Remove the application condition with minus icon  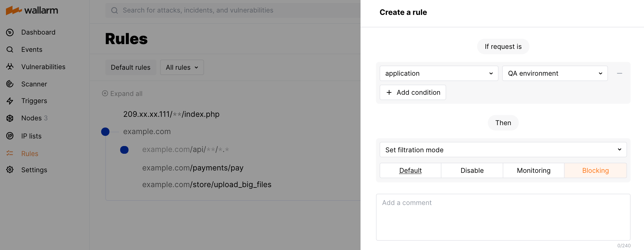point(619,73)
